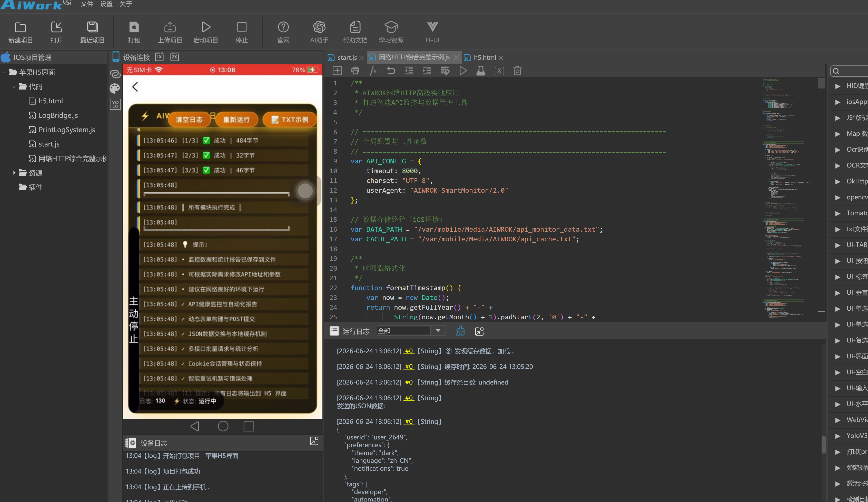
Task: Open the color palette tool icon
Action: click(115, 88)
